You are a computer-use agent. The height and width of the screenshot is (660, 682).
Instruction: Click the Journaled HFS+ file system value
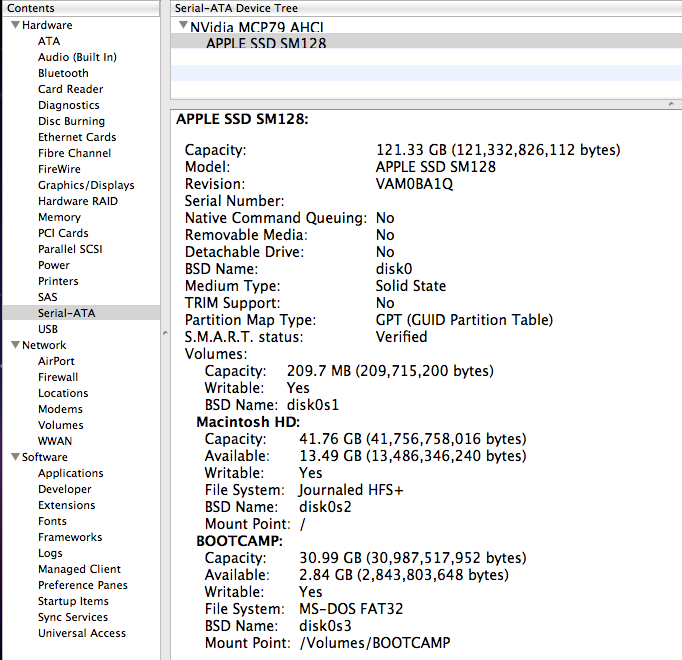351,490
